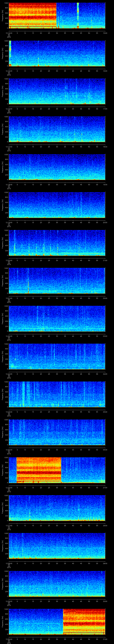Image resolution: width=114 pixels, height=644 pixels.
Task: Select the 12:24:00 time axis label
Action: pyautogui.click(x=9, y=412)
